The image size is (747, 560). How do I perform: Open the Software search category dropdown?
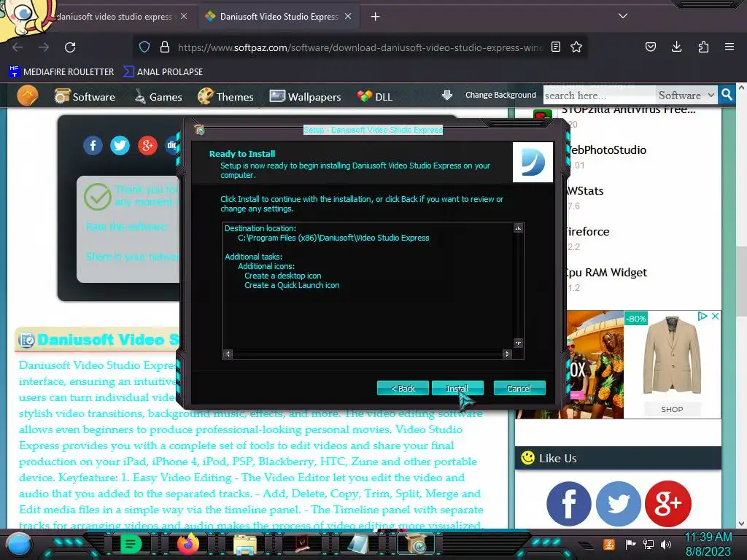pos(686,96)
